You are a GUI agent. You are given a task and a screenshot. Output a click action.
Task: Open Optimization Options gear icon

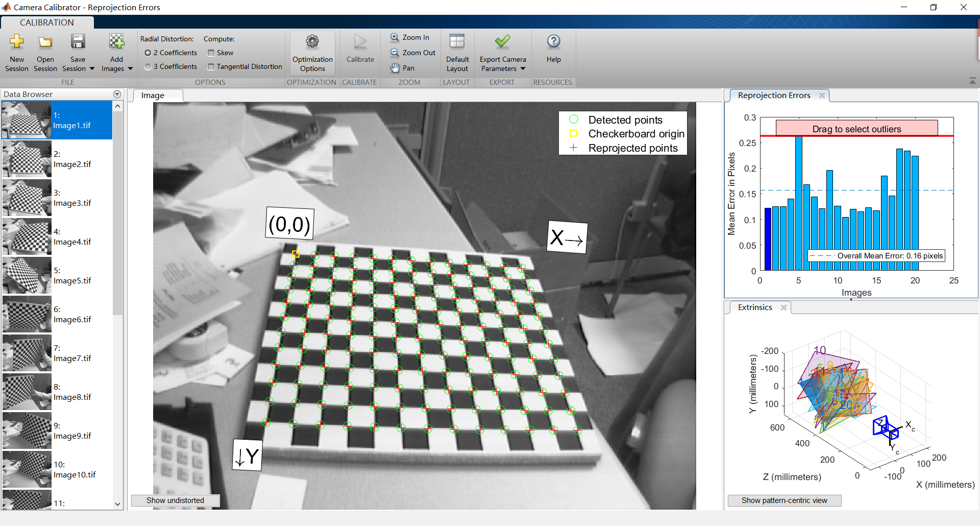(x=312, y=41)
